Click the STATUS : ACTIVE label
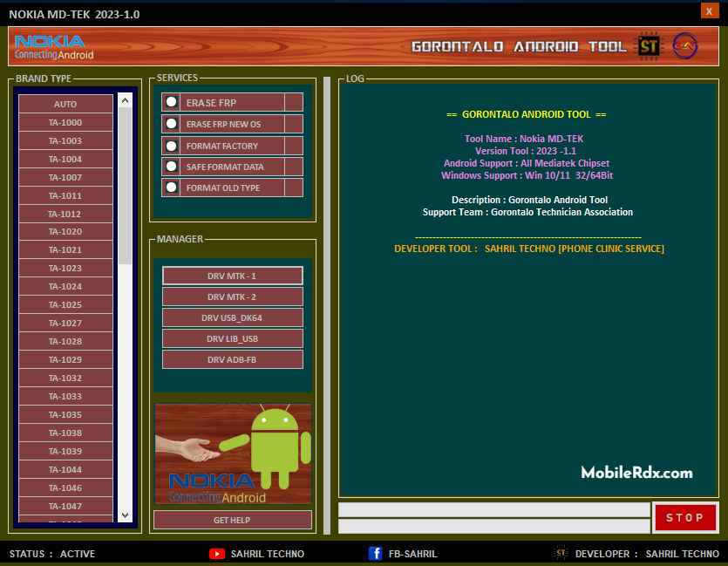The width and height of the screenshot is (728, 566). (52, 554)
